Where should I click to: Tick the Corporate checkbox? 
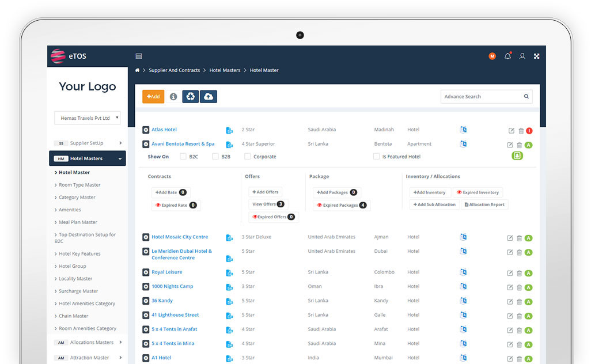(248, 157)
